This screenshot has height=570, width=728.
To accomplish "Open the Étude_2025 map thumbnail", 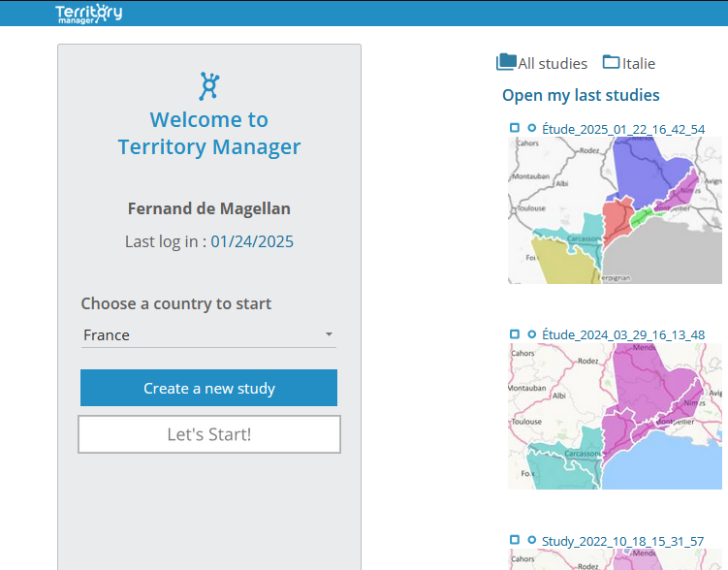I will tap(615, 209).
